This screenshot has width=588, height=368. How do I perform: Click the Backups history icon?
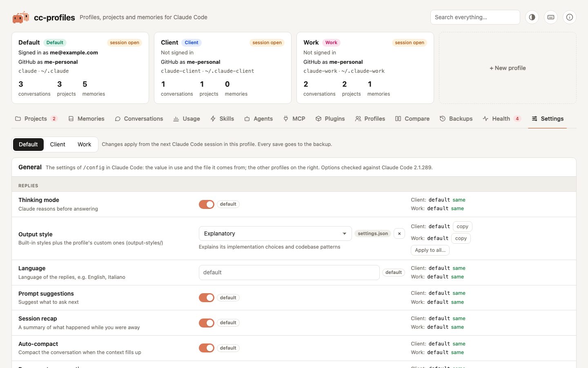443,119
